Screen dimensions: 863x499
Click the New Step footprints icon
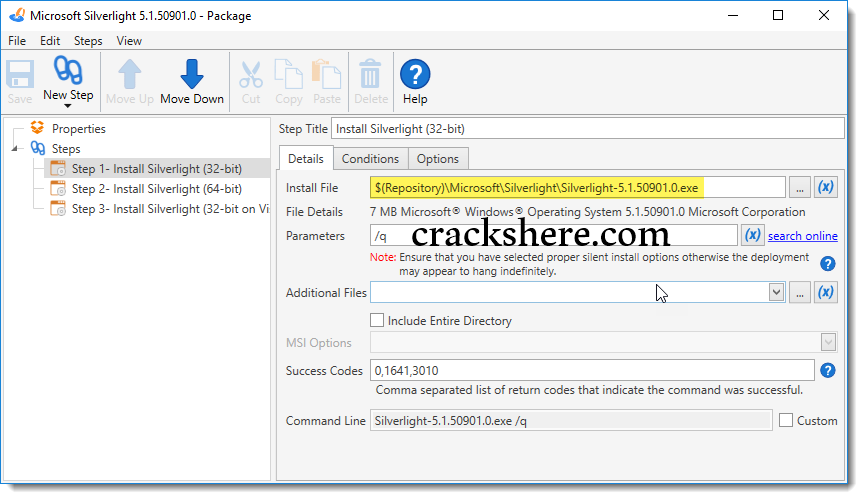tap(68, 70)
